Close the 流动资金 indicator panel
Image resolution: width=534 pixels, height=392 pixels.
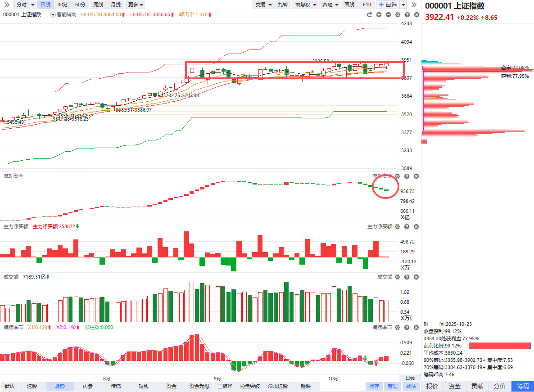(x=416, y=176)
